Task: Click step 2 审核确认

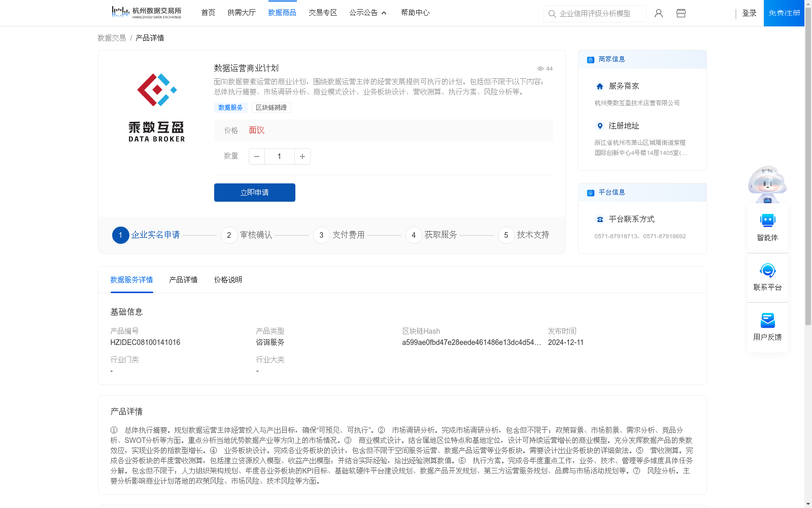Action: pyautogui.click(x=247, y=235)
